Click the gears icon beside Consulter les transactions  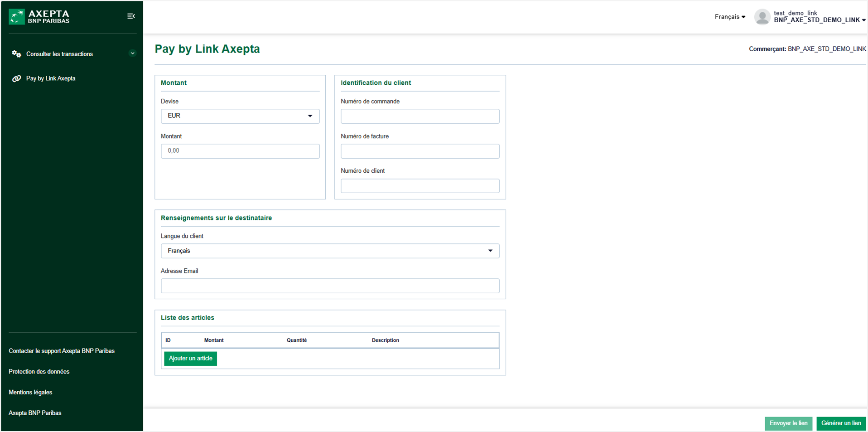(16, 54)
